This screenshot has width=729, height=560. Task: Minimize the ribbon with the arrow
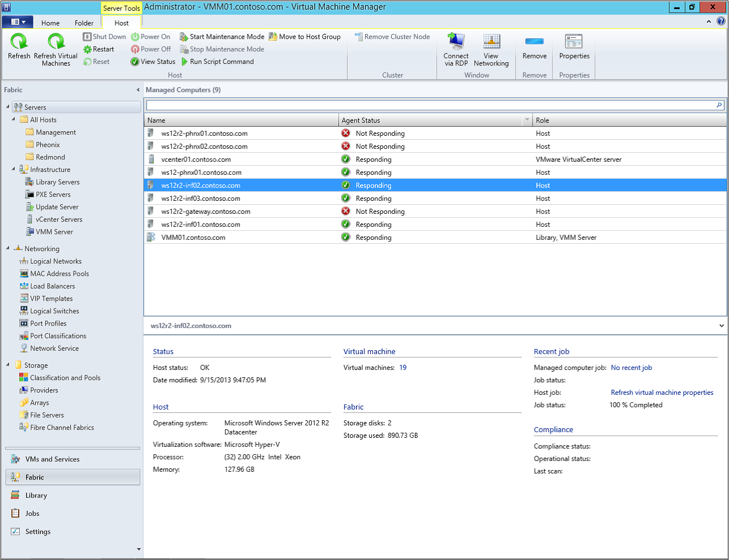coord(709,21)
